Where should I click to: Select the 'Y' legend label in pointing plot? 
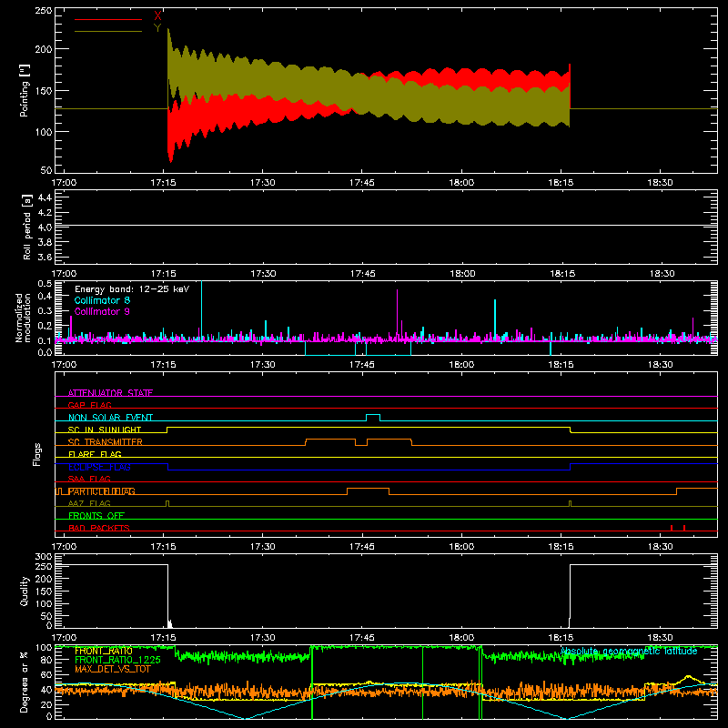157,28
